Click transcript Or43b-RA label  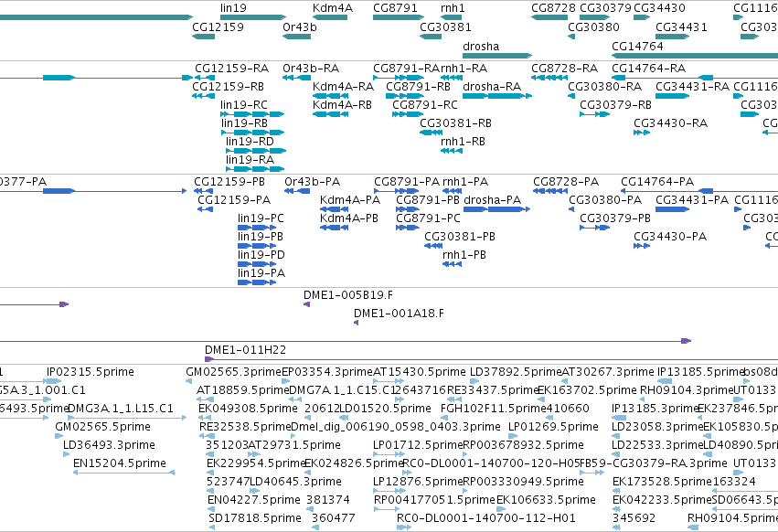point(311,68)
